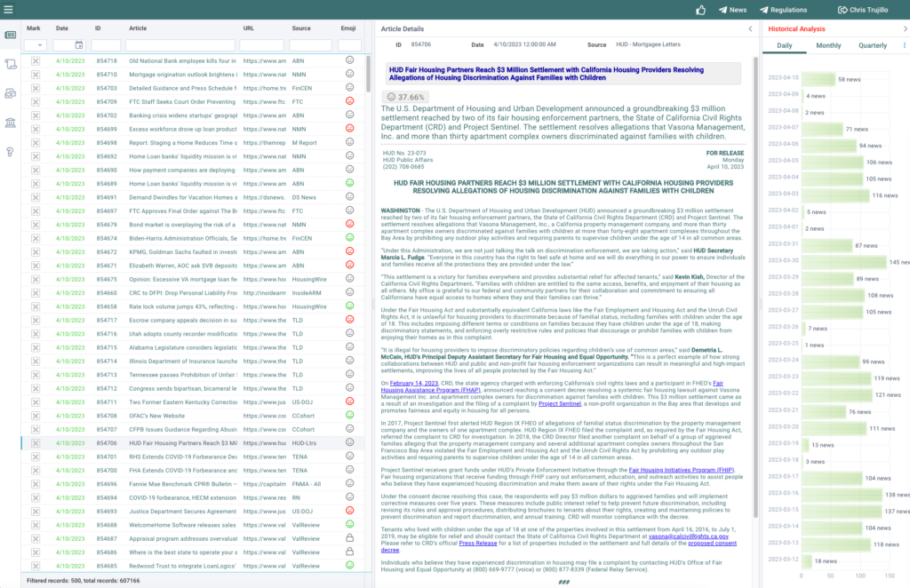Viewport: 910px width, 588px height.
Task: Open the scroll document sidebar icon
Action: pos(11,64)
